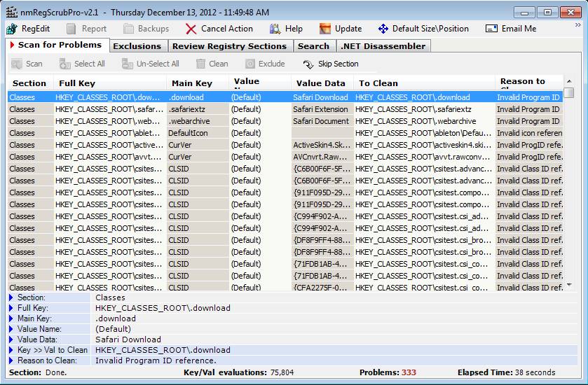Open RegEdit from the toolbar
The image size is (588, 385).
point(29,29)
